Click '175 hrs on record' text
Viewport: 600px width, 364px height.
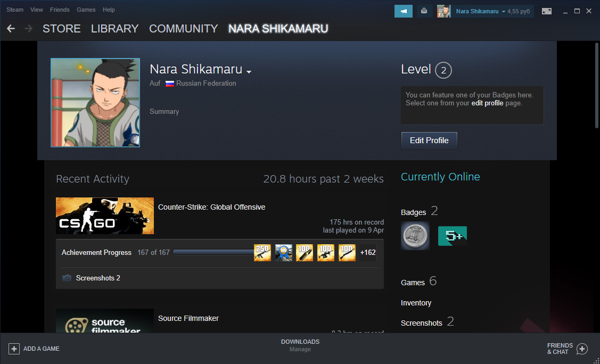coord(357,222)
